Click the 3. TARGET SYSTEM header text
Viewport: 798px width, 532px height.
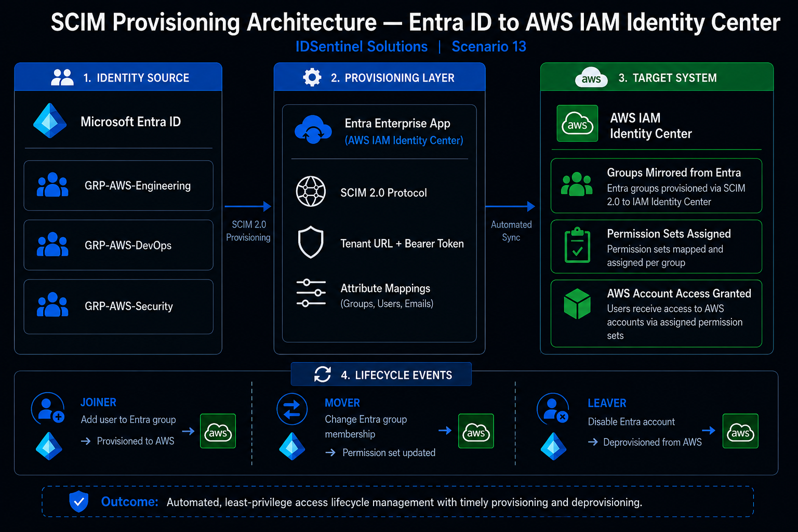point(668,78)
